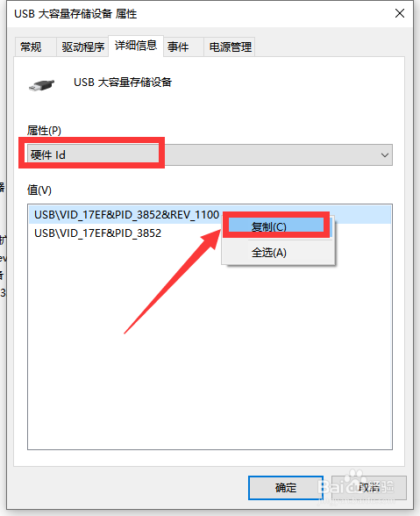
Task: Confirm with the 确定 button
Action: (x=286, y=487)
